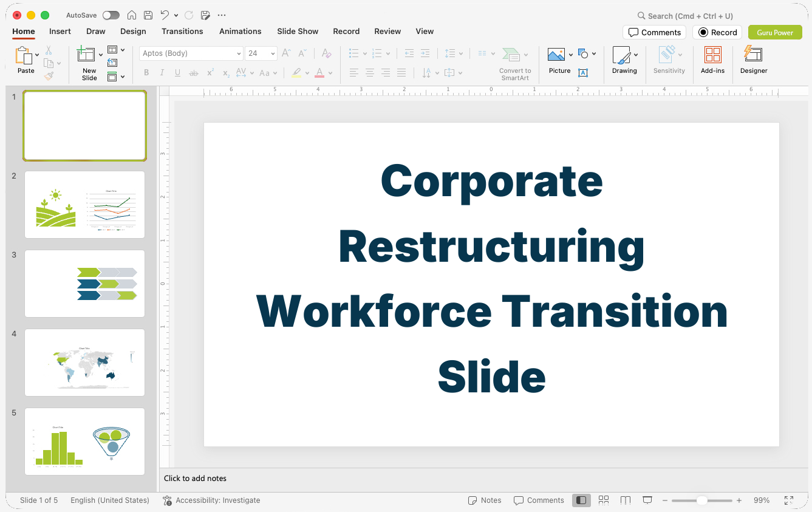
Task: Save the presentation with the floppy icon
Action: pos(148,15)
